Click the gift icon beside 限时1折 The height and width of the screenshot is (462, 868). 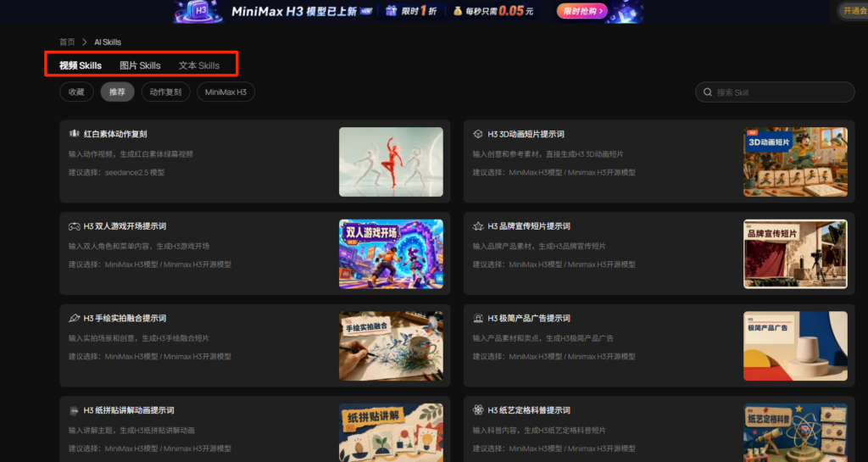click(x=392, y=11)
